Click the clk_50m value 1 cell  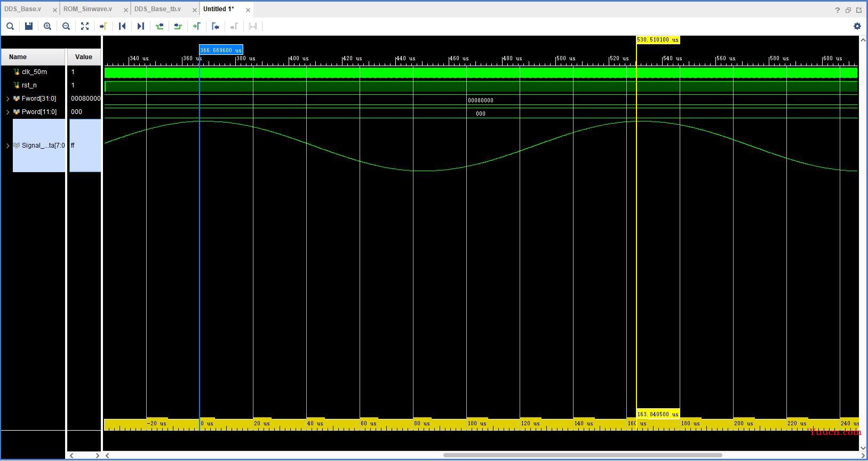(x=73, y=72)
